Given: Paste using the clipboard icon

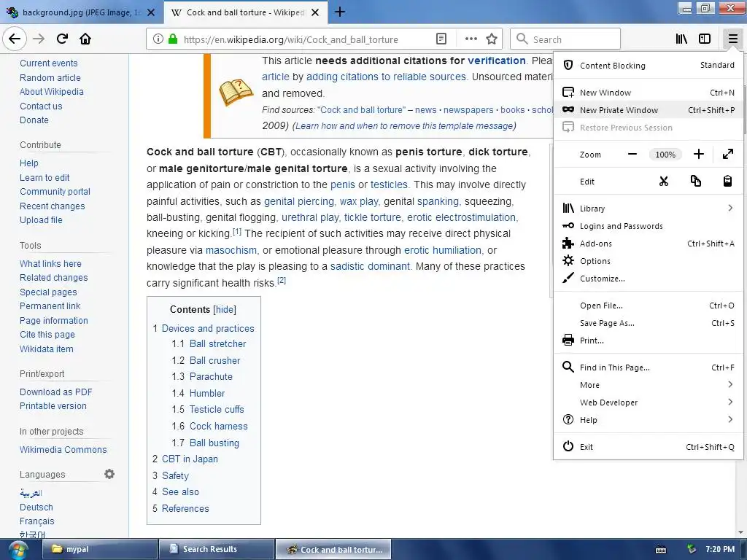Looking at the screenshot, I should click(x=727, y=181).
